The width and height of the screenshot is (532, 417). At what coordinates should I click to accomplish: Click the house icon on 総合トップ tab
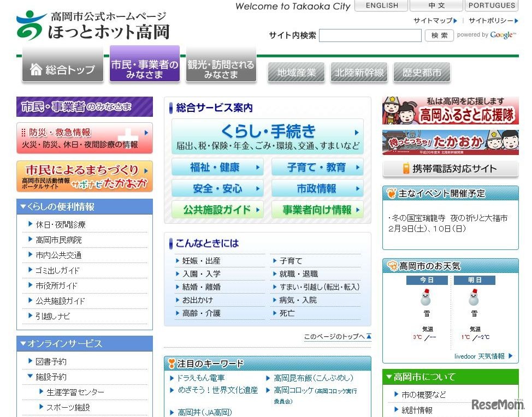point(36,69)
